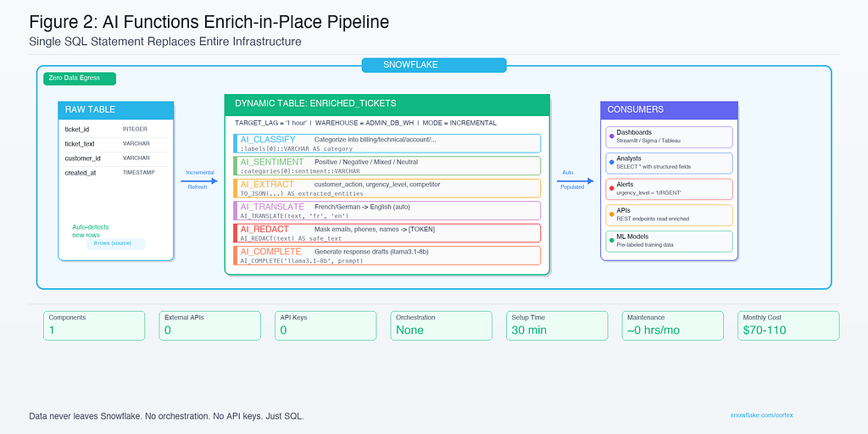Click the Components metric card
868x434 pixels.
[x=94, y=325]
